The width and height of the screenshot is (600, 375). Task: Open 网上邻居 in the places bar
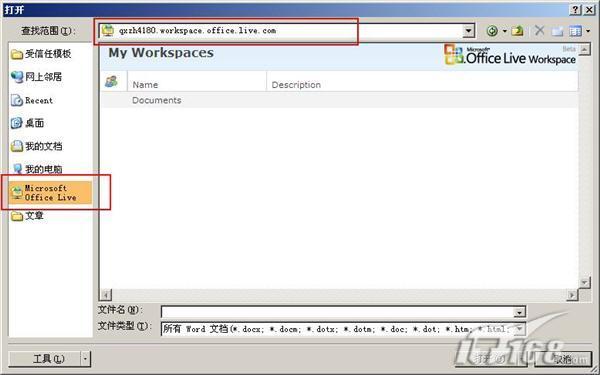37,77
